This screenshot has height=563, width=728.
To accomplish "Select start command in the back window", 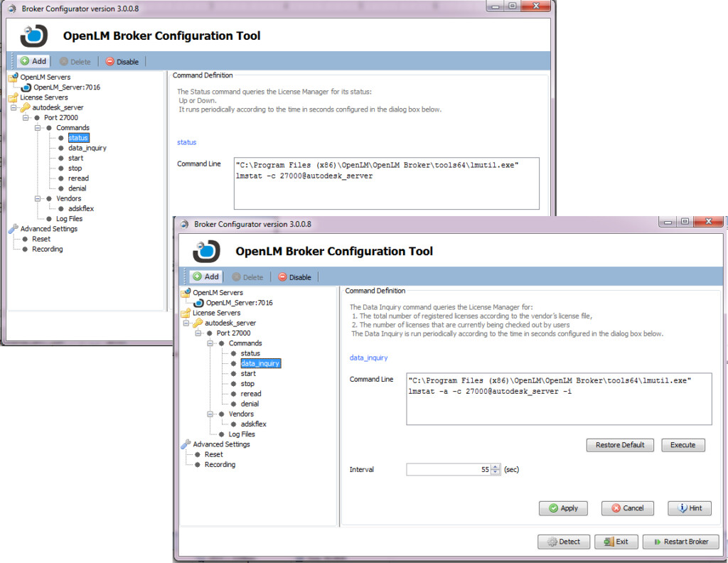I will pos(75,159).
